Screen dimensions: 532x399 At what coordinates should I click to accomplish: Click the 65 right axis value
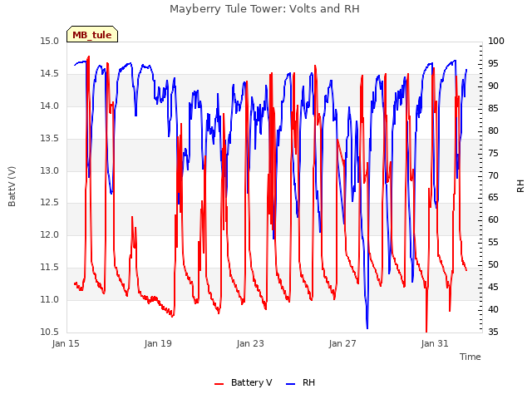click(493, 198)
